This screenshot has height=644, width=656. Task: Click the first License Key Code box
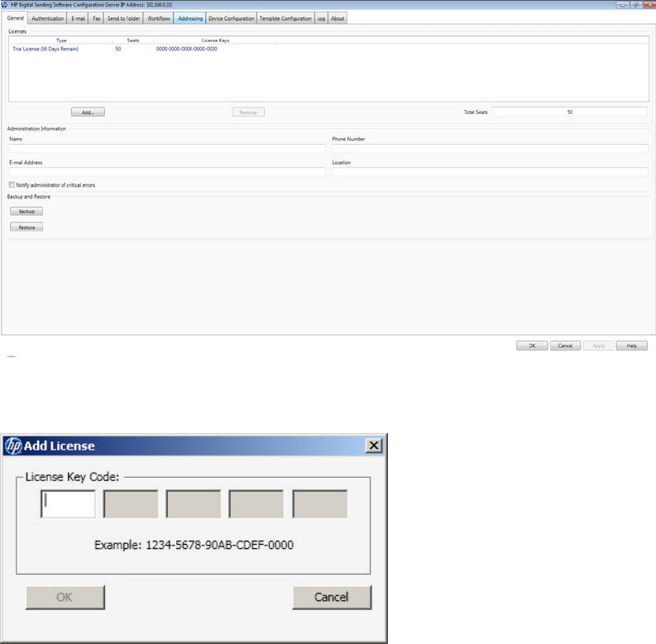[68, 504]
